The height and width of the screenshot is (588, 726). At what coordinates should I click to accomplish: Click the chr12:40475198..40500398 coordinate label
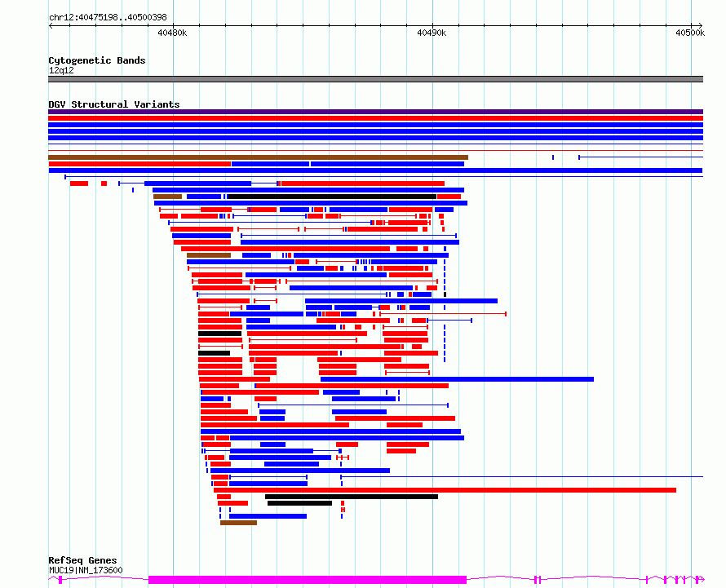[x=108, y=17]
